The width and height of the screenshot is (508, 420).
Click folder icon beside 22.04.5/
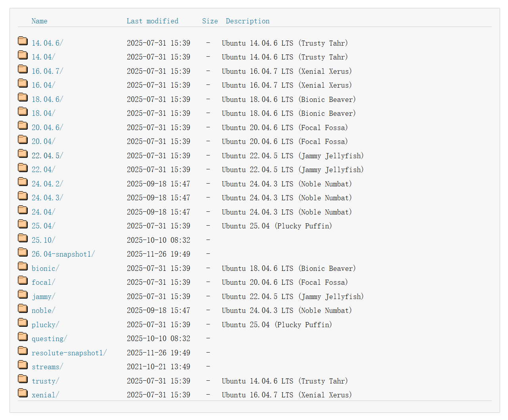coord(23,153)
